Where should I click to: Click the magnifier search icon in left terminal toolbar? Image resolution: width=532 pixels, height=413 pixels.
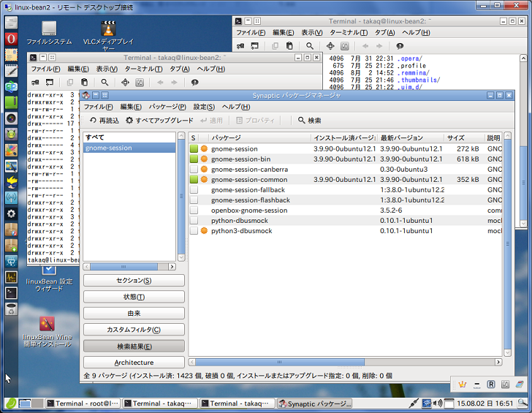pyautogui.click(x=104, y=83)
